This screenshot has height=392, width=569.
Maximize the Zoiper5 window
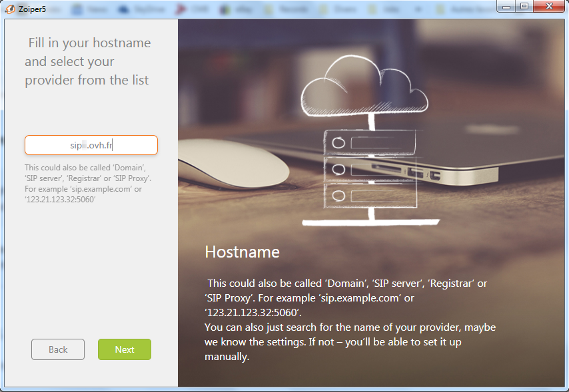click(526, 7)
